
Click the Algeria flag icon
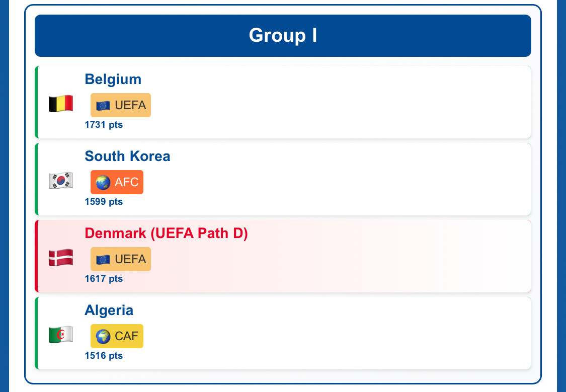61,335
